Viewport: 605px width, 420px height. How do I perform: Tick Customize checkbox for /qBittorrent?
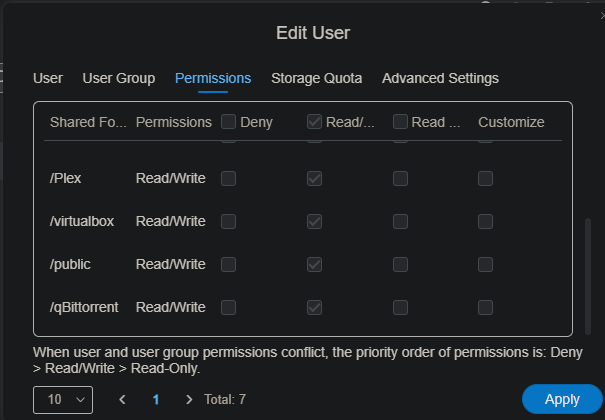(486, 307)
